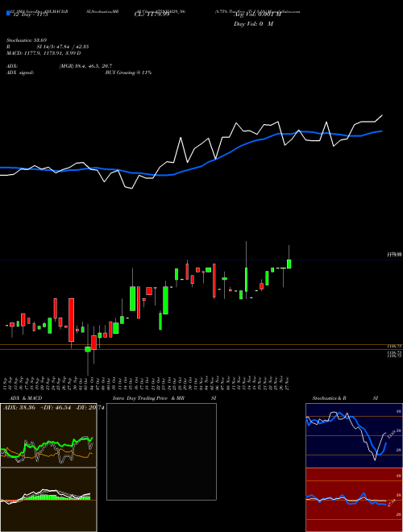Click the 'Avg Vol: 0.001 M' label
Viewport: 403px width, 532px height.
pyautogui.click(x=257, y=15)
